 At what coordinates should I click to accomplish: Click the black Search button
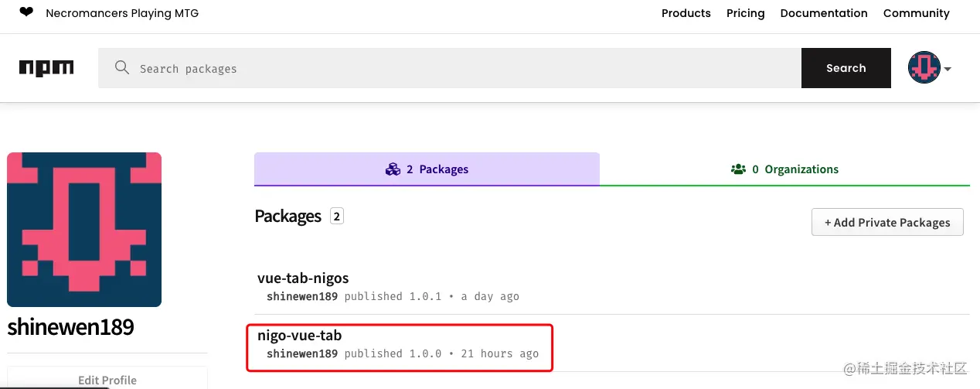[846, 68]
